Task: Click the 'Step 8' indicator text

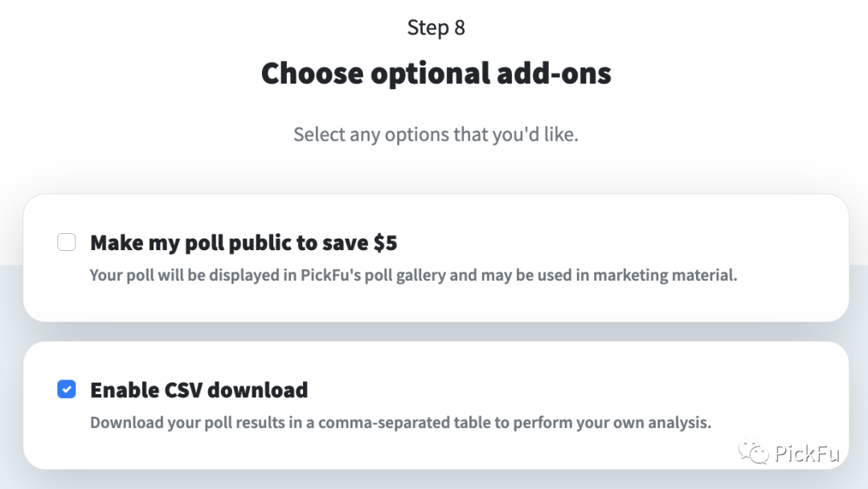Action: [x=436, y=27]
